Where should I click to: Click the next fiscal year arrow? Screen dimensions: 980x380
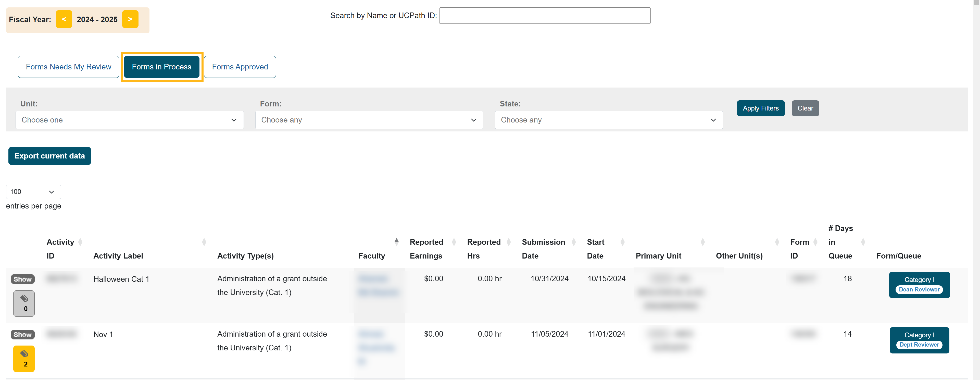(x=130, y=19)
